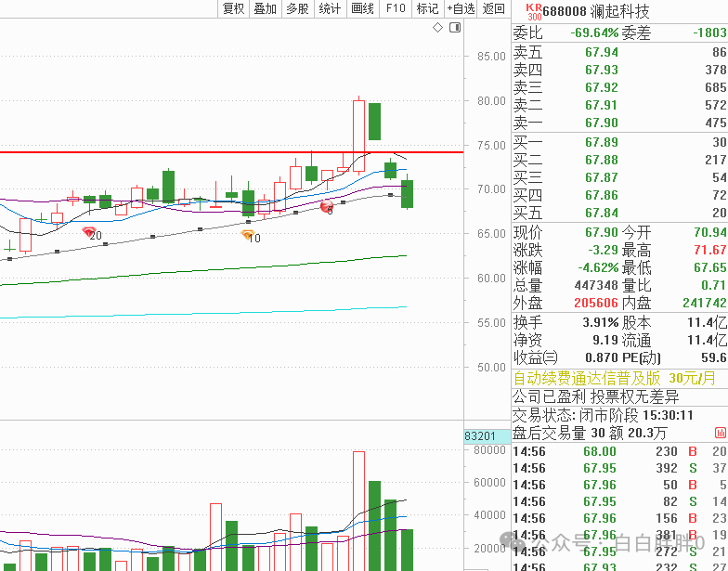
Task: Open the after-hours trading chart icon
Action: (721, 433)
